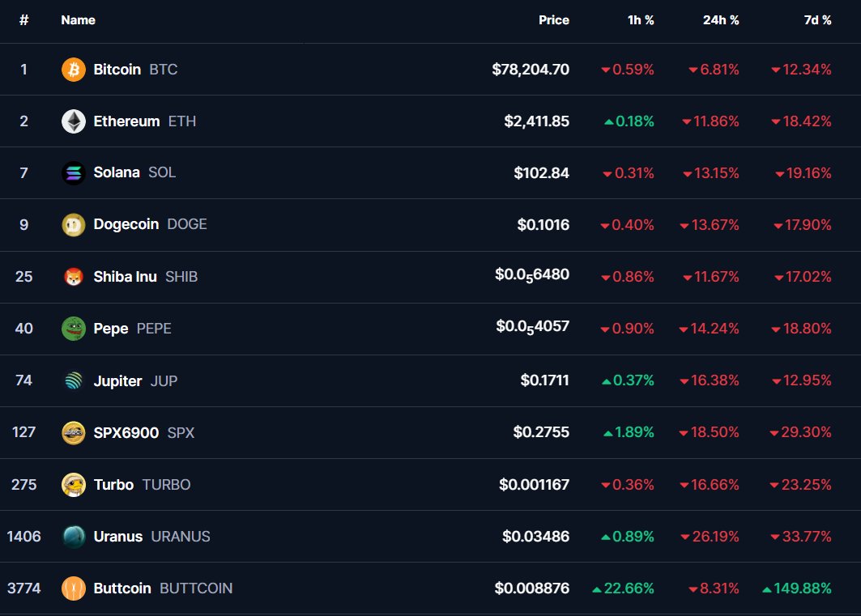Open the Dogecoin coin page link
This screenshot has width=861, height=616.
tap(126, 224)
